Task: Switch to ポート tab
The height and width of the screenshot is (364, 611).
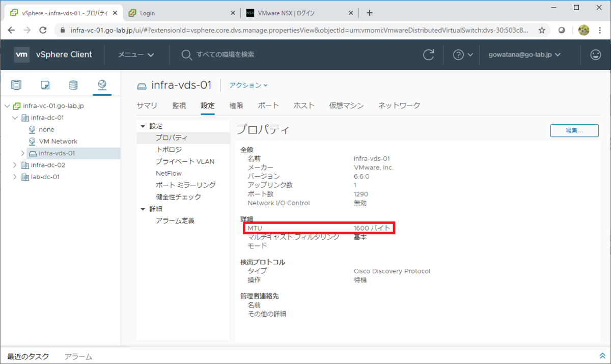Action: [268, 105]
